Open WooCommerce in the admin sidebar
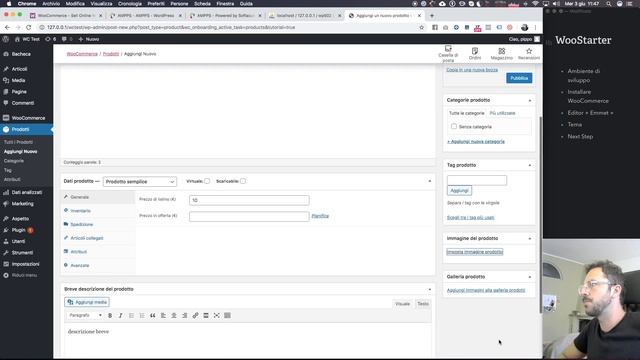 (x=27, y=118)
